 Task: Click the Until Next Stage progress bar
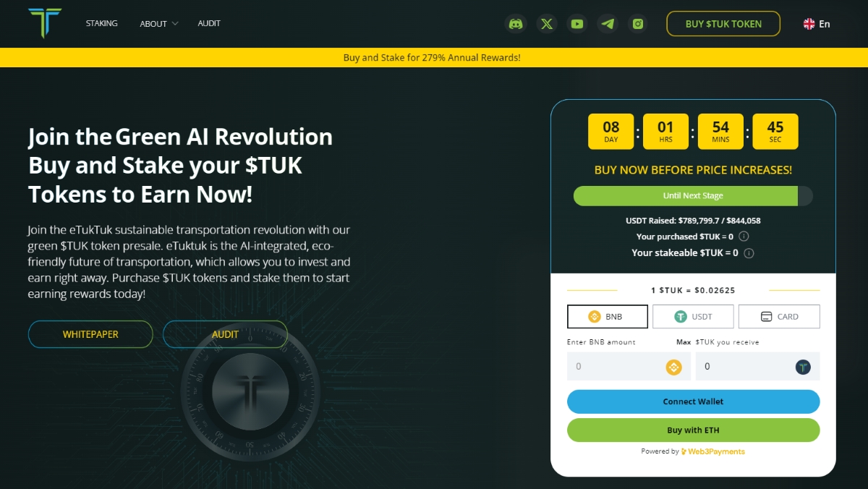(x=693, y=196)
